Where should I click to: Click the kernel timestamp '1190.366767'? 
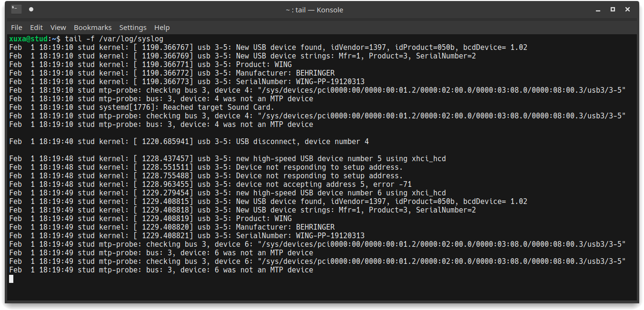[166, 47]
